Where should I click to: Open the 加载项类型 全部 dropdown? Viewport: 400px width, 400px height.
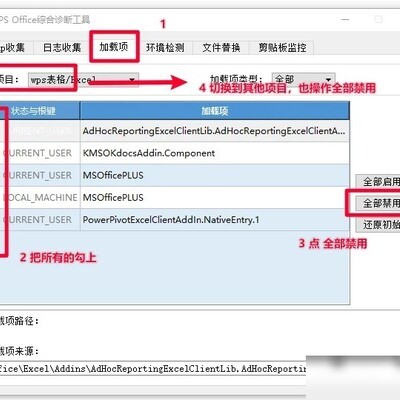coord(303,80)
